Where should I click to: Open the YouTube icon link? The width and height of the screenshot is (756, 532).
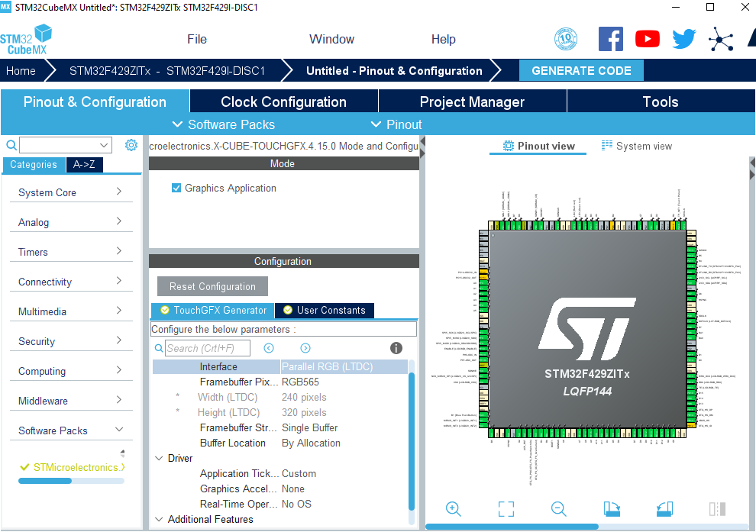(x=647, y=39)
